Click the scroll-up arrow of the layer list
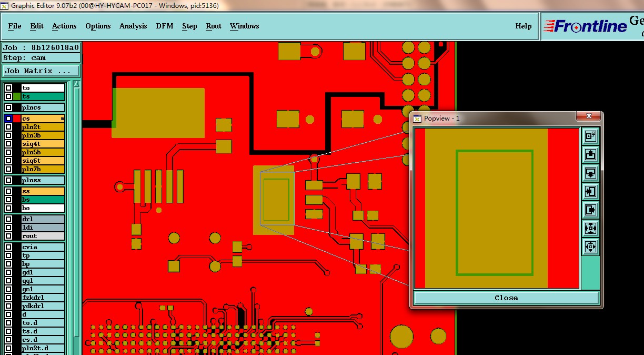Screen dimensions: 644x355 click(76, 84)
